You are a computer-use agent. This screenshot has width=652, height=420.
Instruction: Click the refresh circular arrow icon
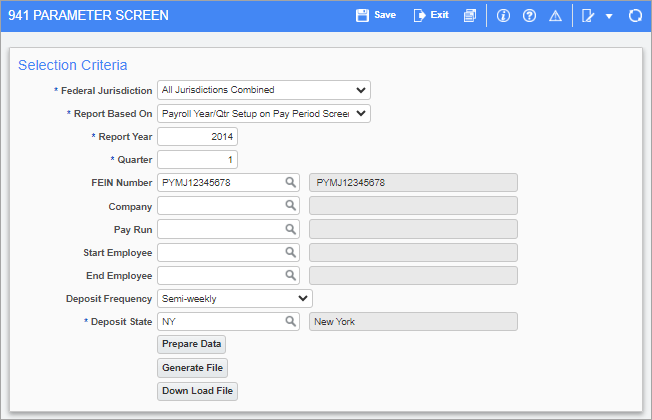(635, 16)
